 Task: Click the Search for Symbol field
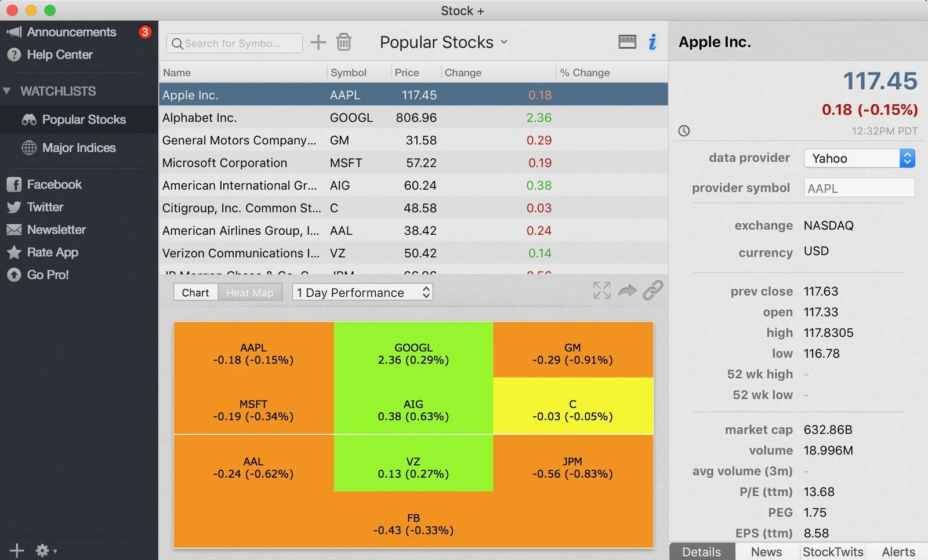(234, 43)
